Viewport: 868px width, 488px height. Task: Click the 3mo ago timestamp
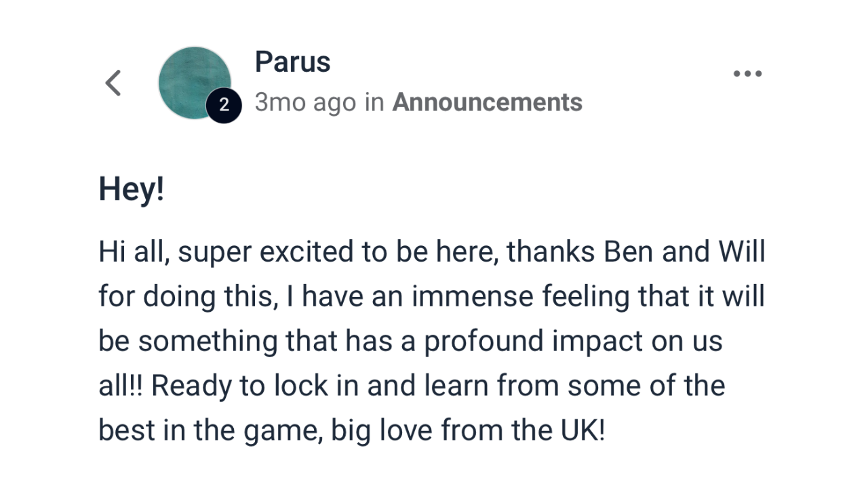305,102
